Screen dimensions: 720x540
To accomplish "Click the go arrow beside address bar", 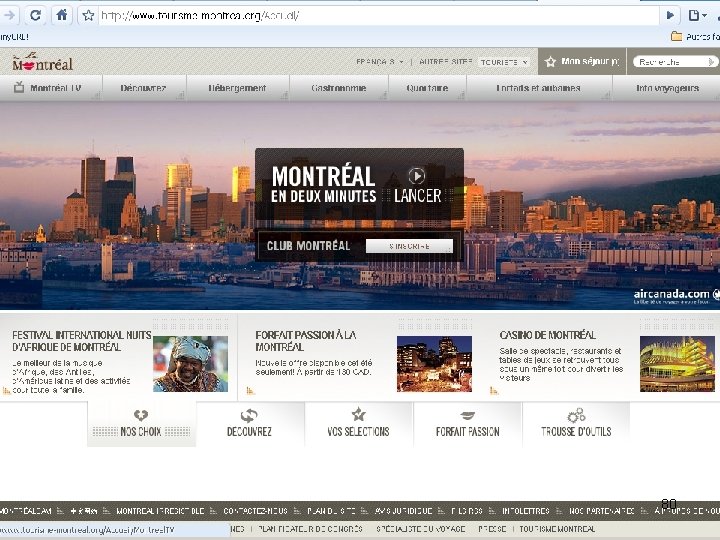I will [x=670, y=16].
